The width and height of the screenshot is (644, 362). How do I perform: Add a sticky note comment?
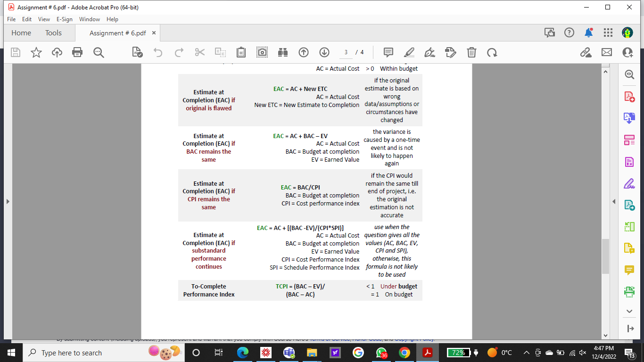388,52
